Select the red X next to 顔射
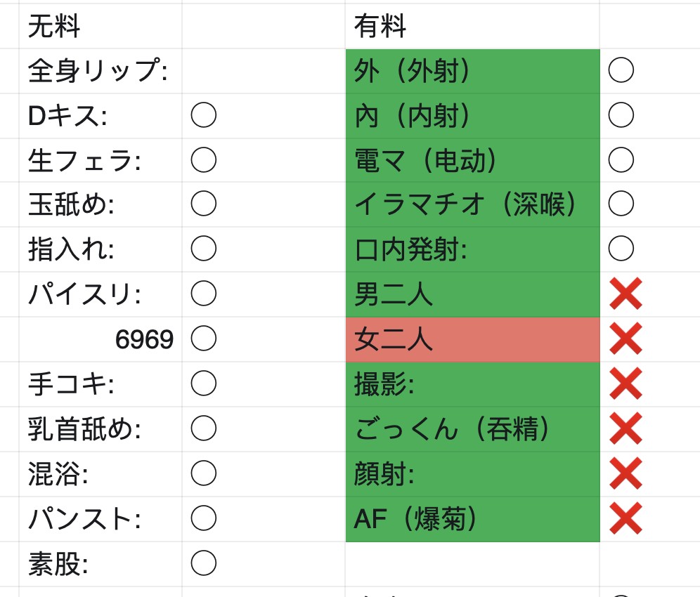The height and width of the screenshot is (597, 700). [626, 473]
